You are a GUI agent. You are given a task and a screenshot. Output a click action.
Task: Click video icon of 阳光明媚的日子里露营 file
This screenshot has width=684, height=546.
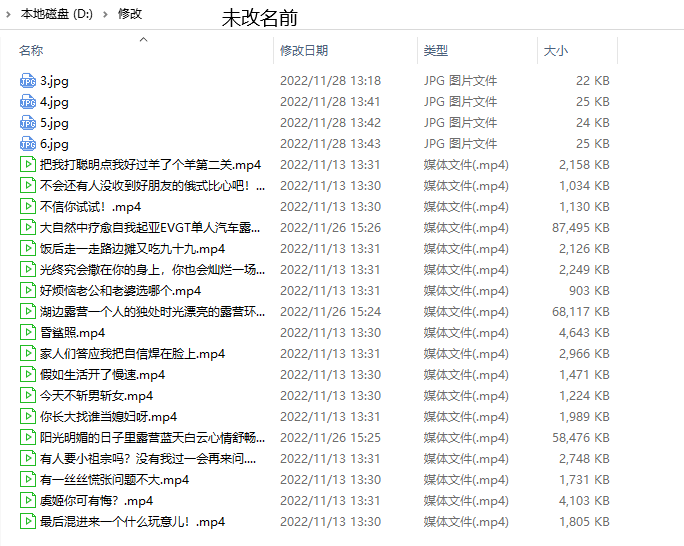(x=28, y=437)
